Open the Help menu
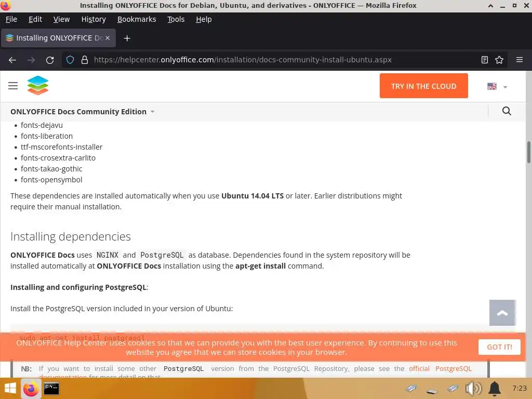Screen dimensions: 532x399 click(204, 19)
